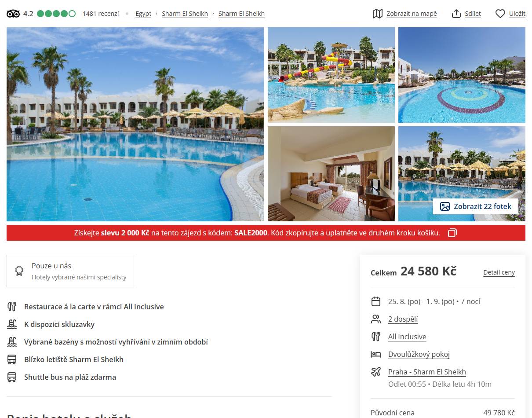This screenshot has width=532, height=418.
Task: Open the hotel room bedroom photo
Action: (331, 174)
